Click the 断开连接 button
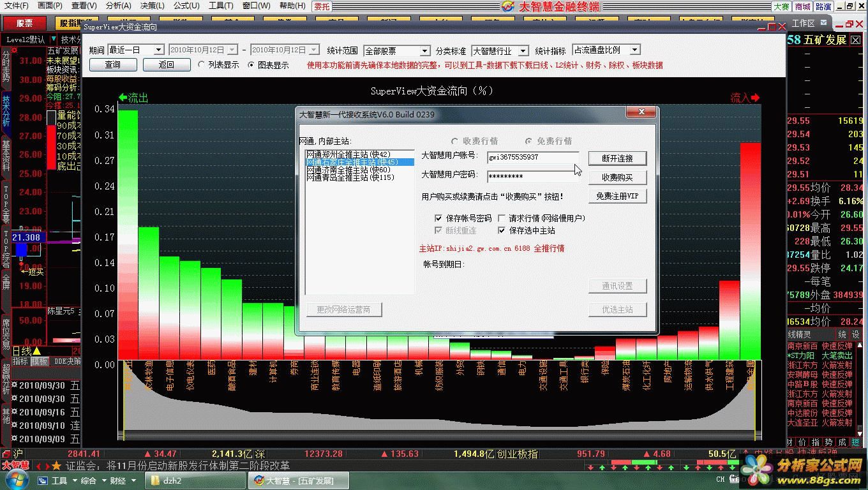This screenshot has width=868, height=490. (617, 158)
